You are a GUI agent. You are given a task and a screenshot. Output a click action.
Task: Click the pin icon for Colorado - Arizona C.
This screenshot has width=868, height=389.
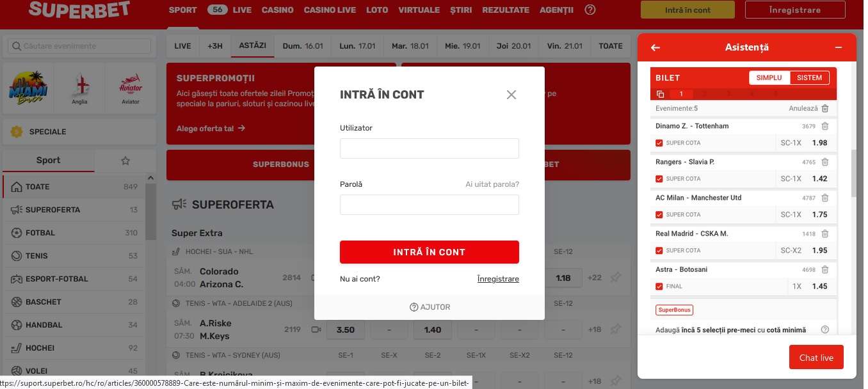click(x=615, y=278)
